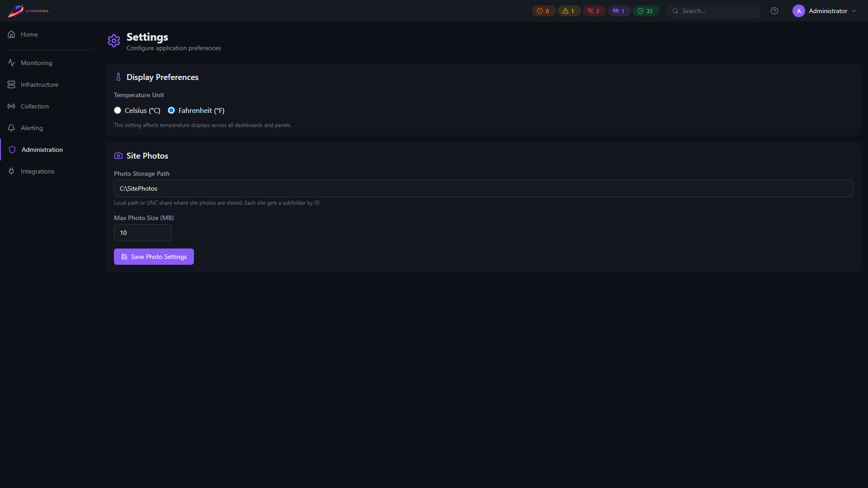This screenshot has height=488, width=868.
Task: Open the Collection sidebar section
Action: [50, 106]
